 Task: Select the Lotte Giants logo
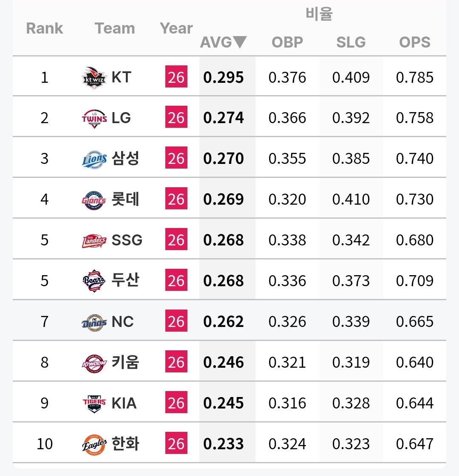(94, 200)
